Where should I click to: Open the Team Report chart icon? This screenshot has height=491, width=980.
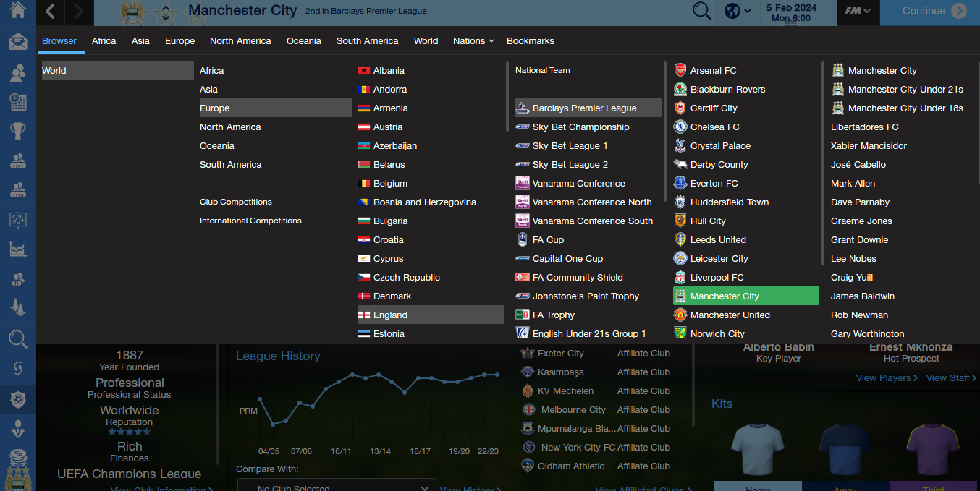tap(18, 249)
